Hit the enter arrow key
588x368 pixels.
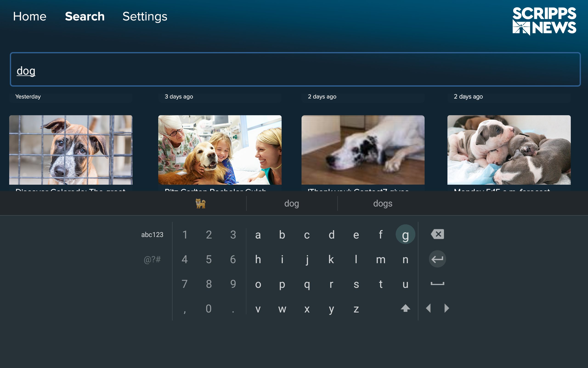(x=437, y=259)
